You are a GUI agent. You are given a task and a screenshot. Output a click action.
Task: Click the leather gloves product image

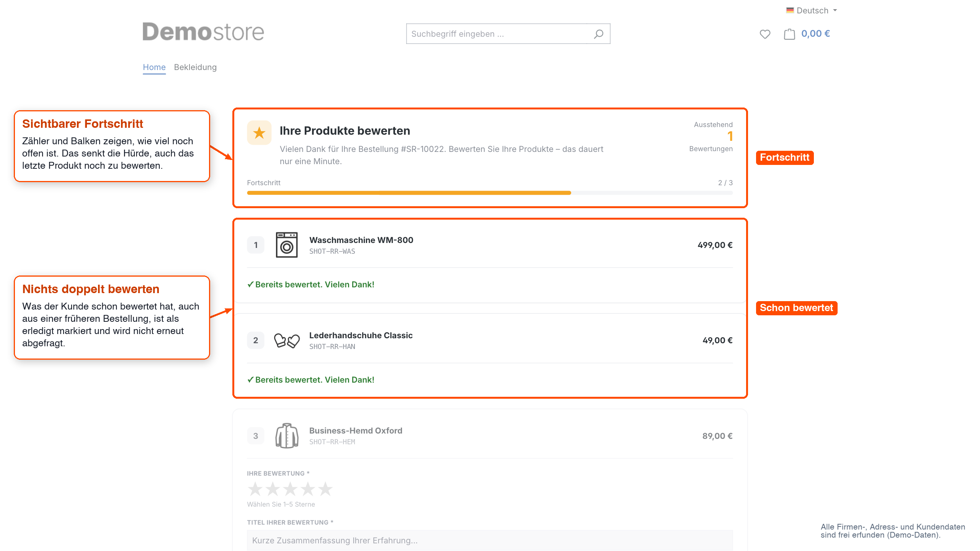(287, 340)
